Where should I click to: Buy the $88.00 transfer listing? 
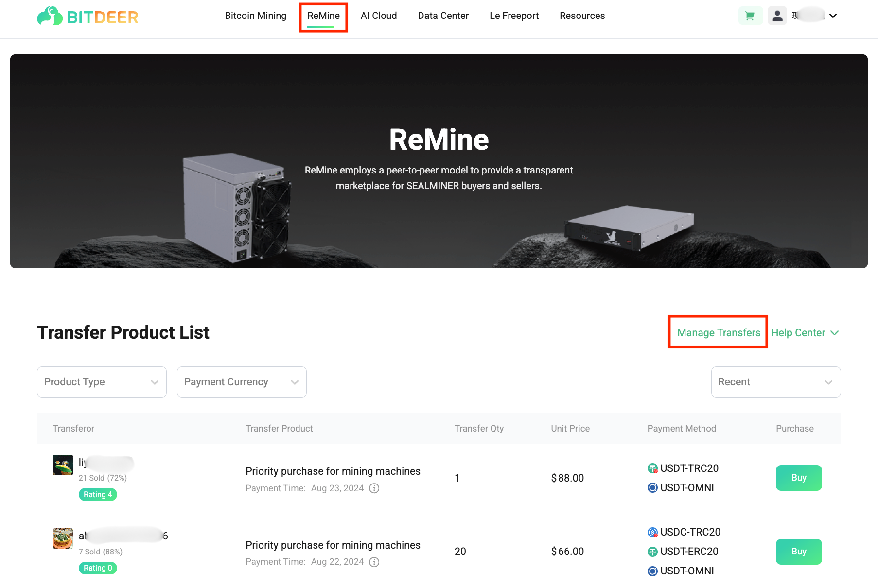799,478
